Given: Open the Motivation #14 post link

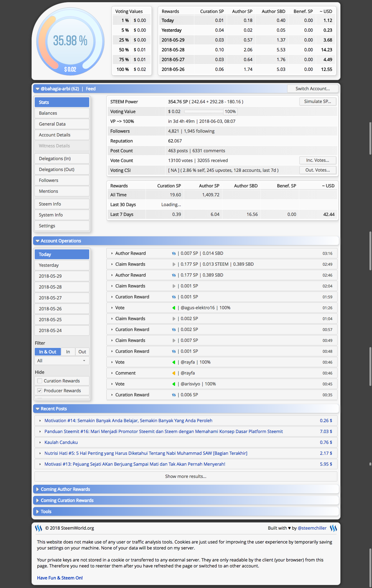Looking at the screenshot, I should [128, 421].
